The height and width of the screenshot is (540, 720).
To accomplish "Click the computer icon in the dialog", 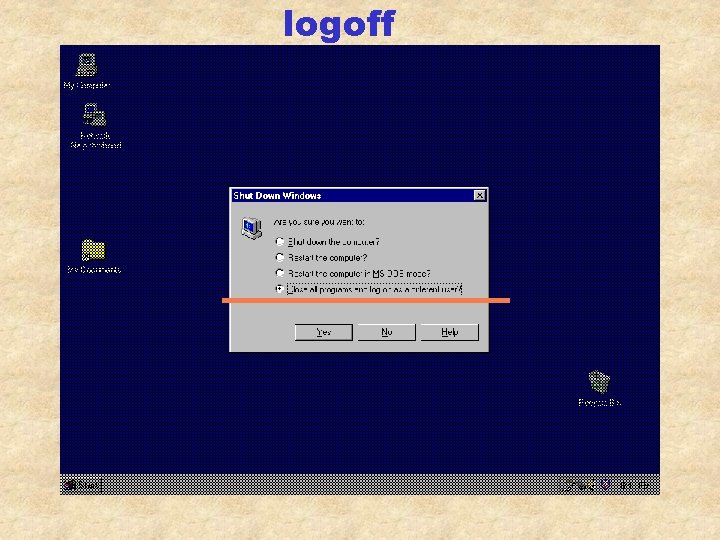I will [252, 228].
